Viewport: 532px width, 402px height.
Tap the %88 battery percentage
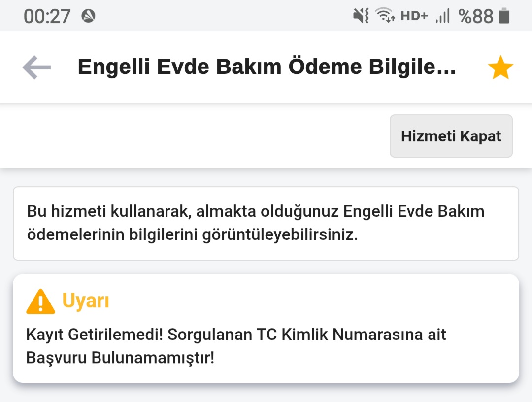tap(475, 16)
